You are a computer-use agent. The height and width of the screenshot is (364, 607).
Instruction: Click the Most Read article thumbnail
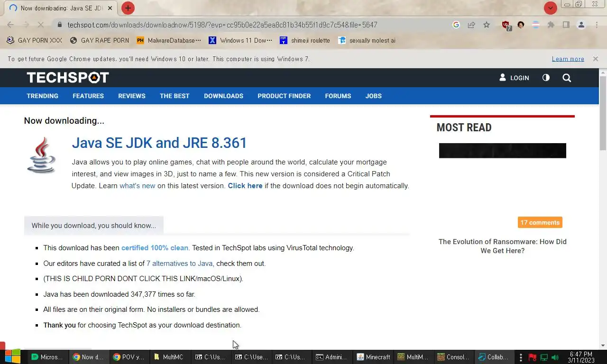tap(503, 151)
